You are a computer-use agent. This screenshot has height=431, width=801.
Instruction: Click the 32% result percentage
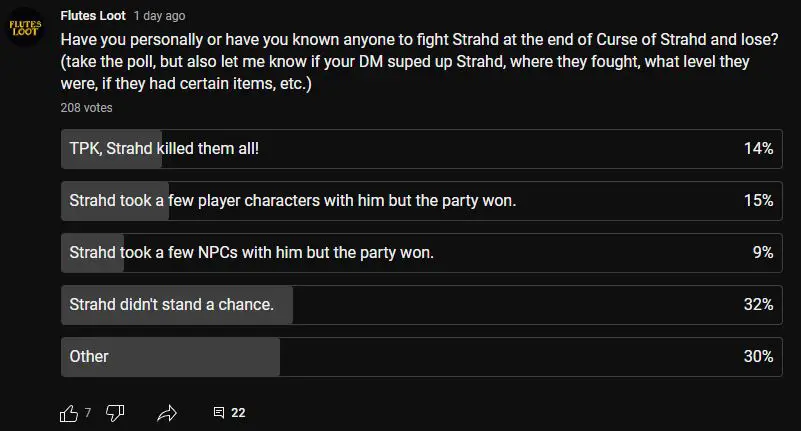[758, 304]
